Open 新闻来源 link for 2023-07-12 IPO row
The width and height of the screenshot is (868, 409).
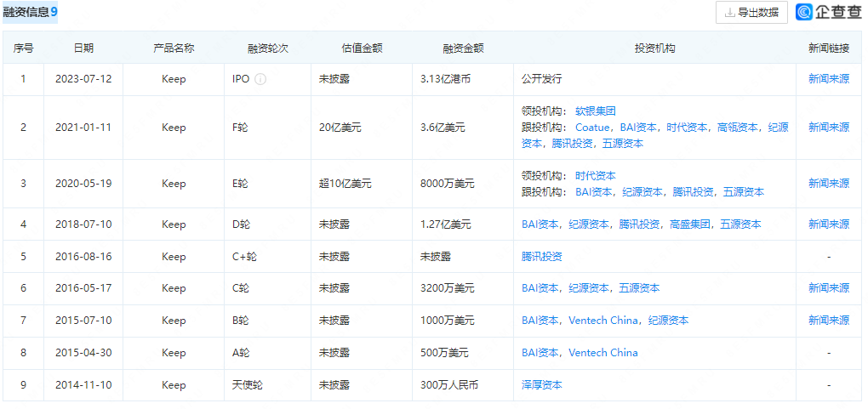pyautogui.click(x=829, y=79)
